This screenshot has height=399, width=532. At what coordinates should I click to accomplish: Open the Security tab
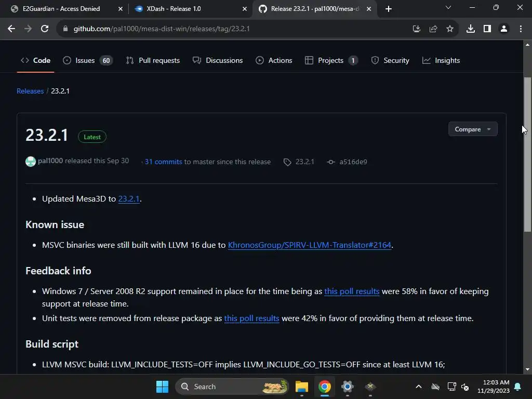(390, 60)
